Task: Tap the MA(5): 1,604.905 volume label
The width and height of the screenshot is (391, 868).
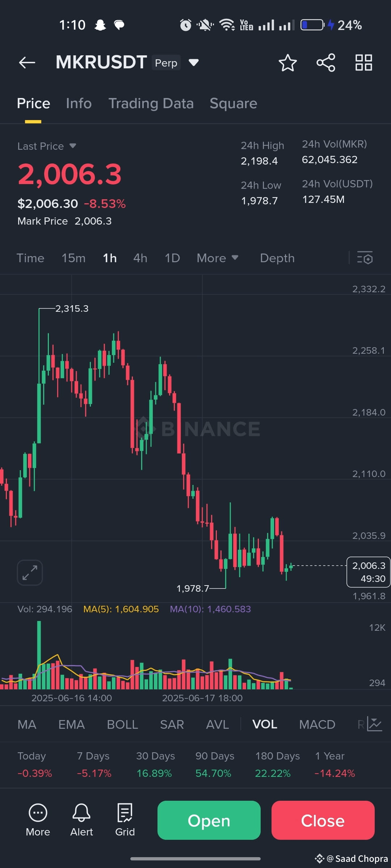Action: (x=121, y=609)
